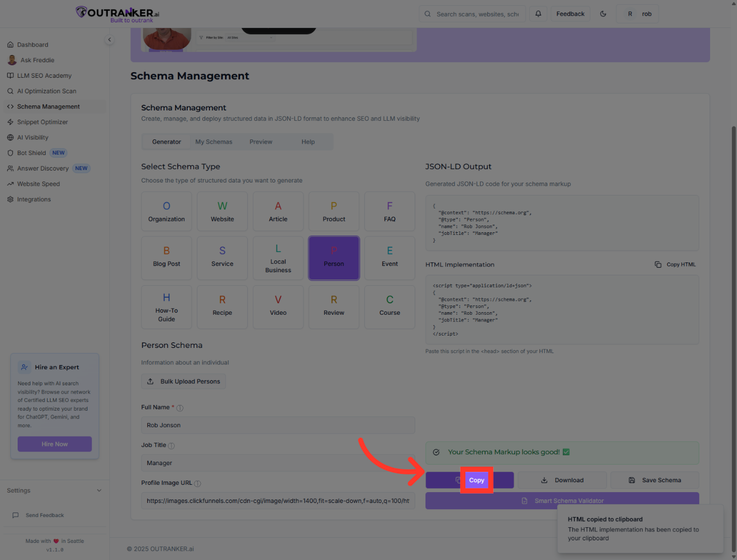Viewport: 737px width, 560px height.
Task: Choose the Recipe schema type
Action: [x=222, y=306]
